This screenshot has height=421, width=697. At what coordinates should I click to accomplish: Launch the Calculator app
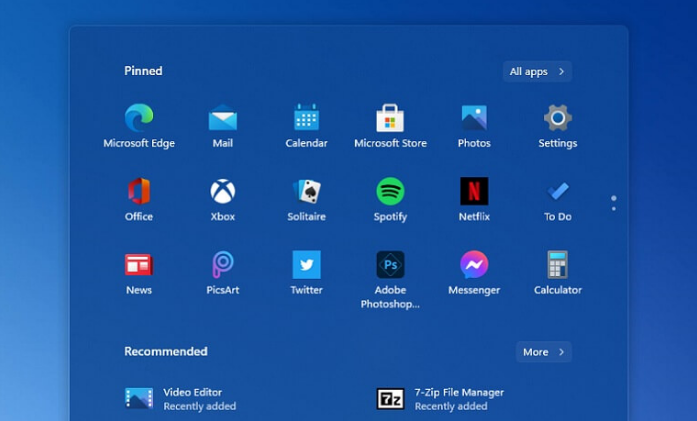(557, 265)
